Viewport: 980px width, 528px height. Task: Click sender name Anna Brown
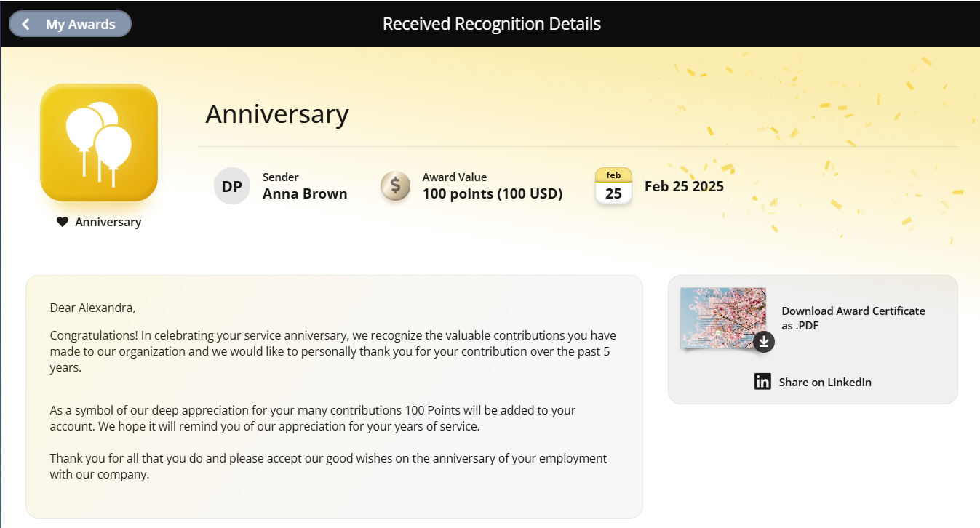305,194
